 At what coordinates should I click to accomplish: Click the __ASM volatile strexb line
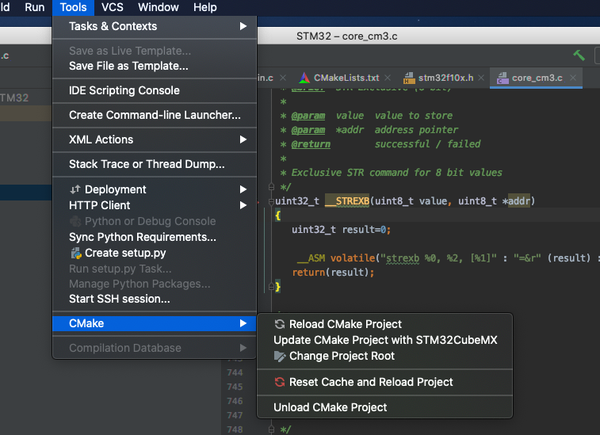(446, 258)
